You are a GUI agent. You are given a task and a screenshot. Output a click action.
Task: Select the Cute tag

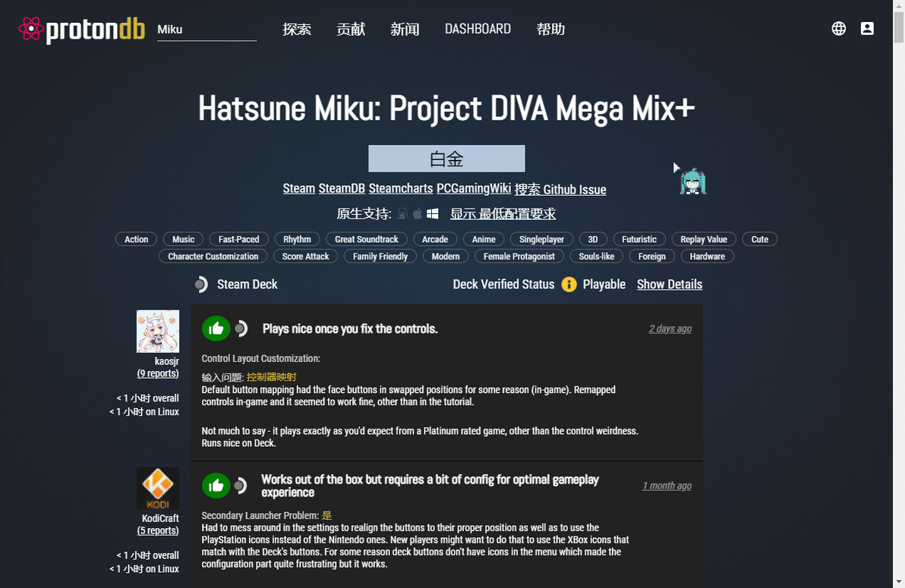[x=759, y=240]
